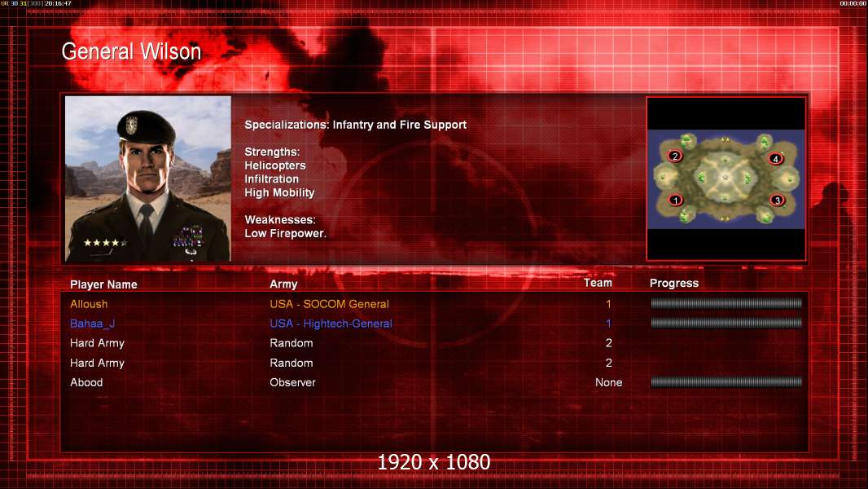Image resolution: width=868 pixels, height=489 pixels.
Task: Click start position 4 marker on minimap
Action: [x=775, y=159]
